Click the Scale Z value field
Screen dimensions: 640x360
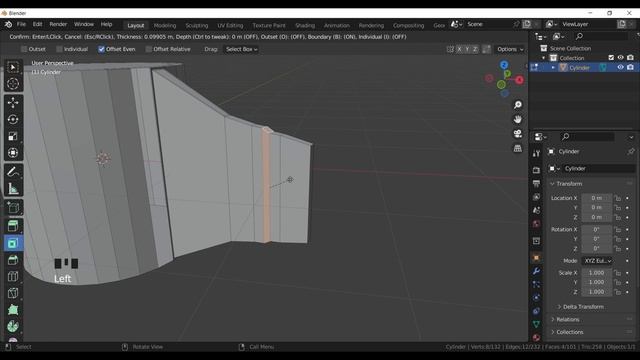click(597, 292)
